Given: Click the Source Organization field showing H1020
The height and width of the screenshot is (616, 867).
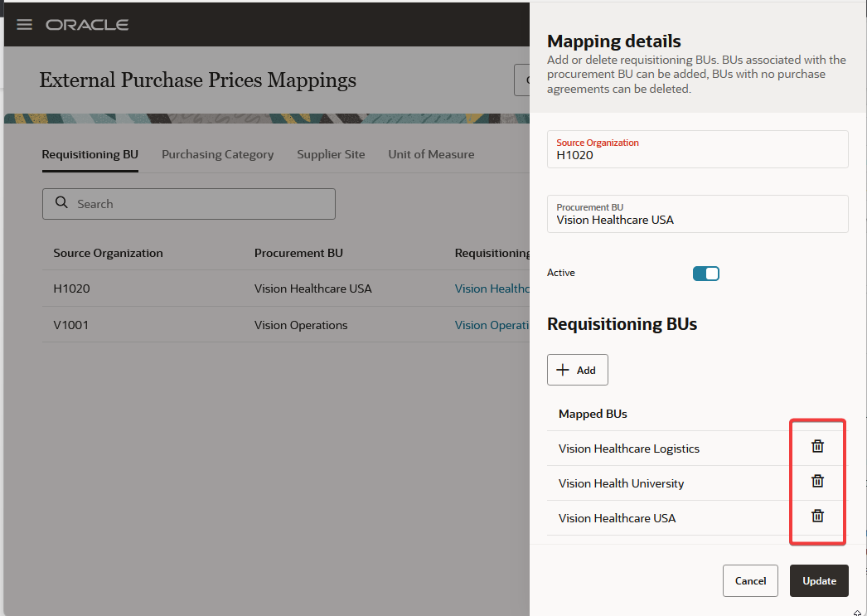Looking at the screenshot, I should (697, 154).
